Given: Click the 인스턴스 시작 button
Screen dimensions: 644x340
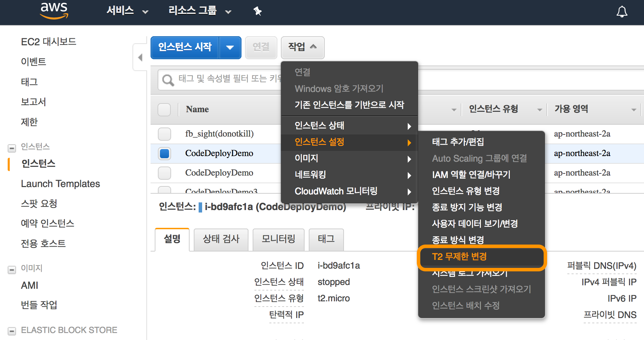Looking at the screenshot, I should (x=185, y=47).
